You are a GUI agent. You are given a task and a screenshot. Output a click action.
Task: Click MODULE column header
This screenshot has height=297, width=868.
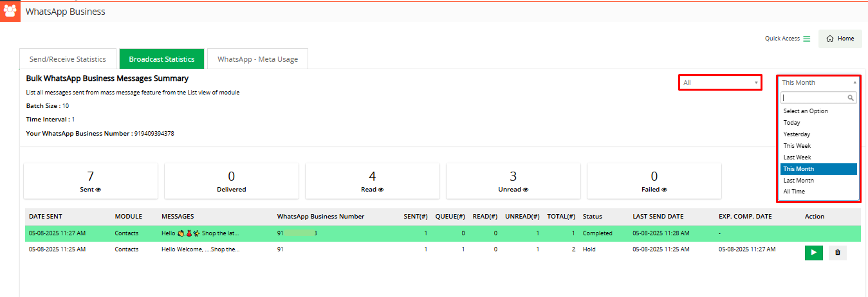[129, 217]
